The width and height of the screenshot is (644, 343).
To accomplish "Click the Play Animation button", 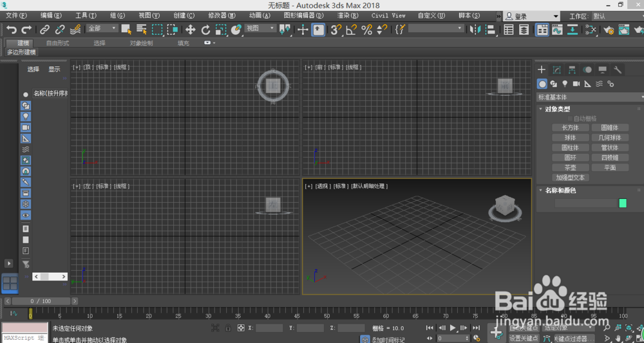I will coord(453,328).
